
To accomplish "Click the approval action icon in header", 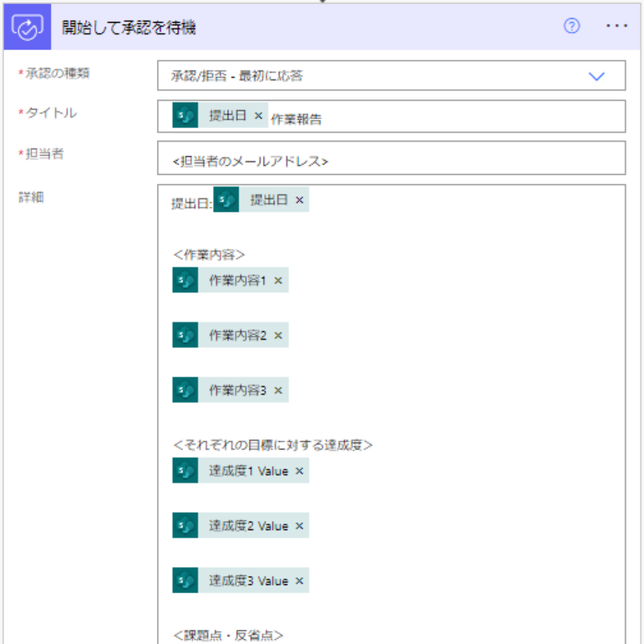I will (27, 27).
